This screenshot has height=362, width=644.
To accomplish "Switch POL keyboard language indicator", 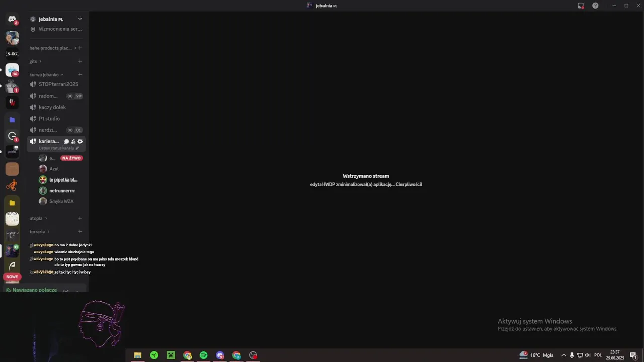I will pyautogui.click(x=598, y=355).
